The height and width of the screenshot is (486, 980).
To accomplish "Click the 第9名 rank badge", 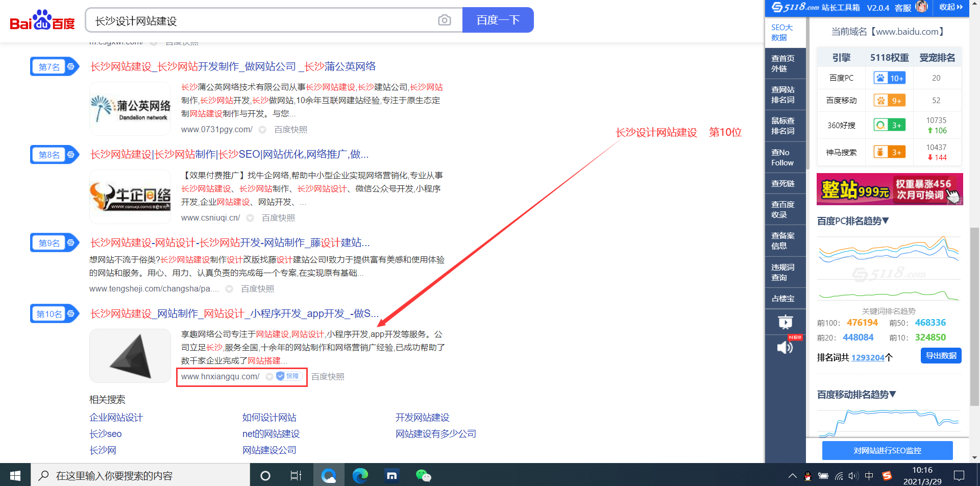I will point(55,242).
